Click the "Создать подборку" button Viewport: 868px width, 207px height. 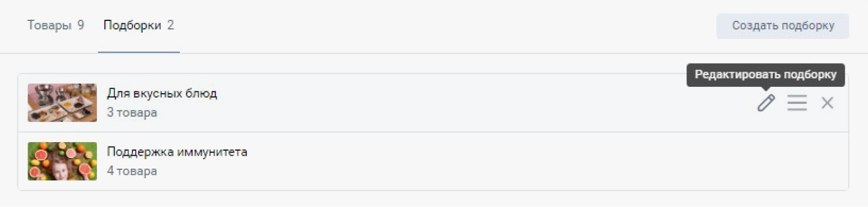[782, 26]
